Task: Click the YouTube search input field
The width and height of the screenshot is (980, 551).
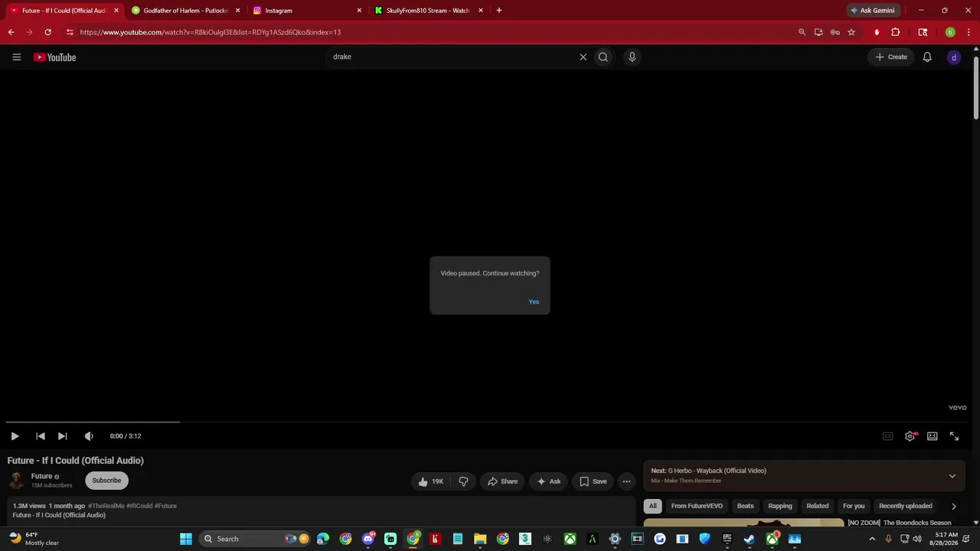Action: [x=452, y=57]
